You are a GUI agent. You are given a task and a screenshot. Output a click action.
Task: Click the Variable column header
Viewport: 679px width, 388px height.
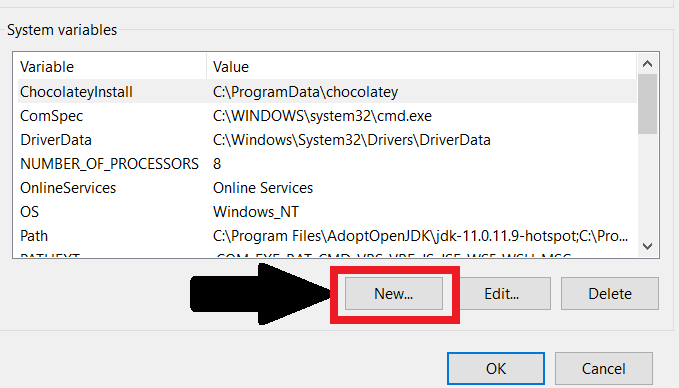pyautogui.click(x=112, y=67)
